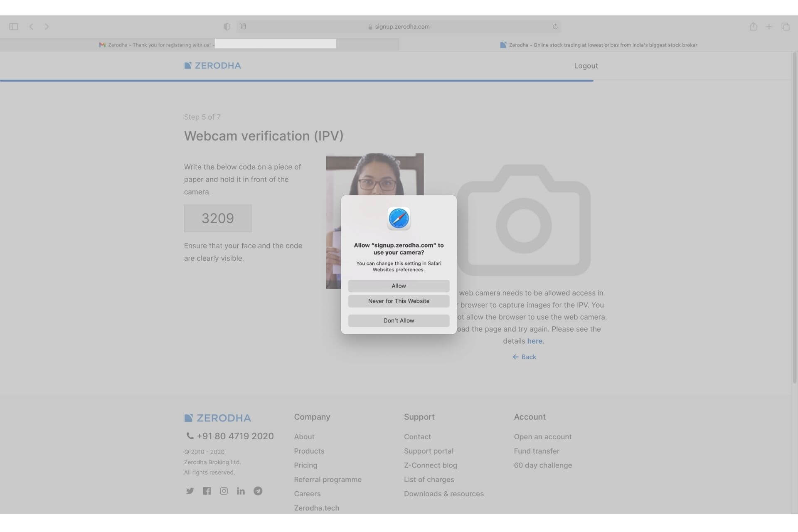Click the here link for camera details
The image size is (798, 532).
(534, 341)
